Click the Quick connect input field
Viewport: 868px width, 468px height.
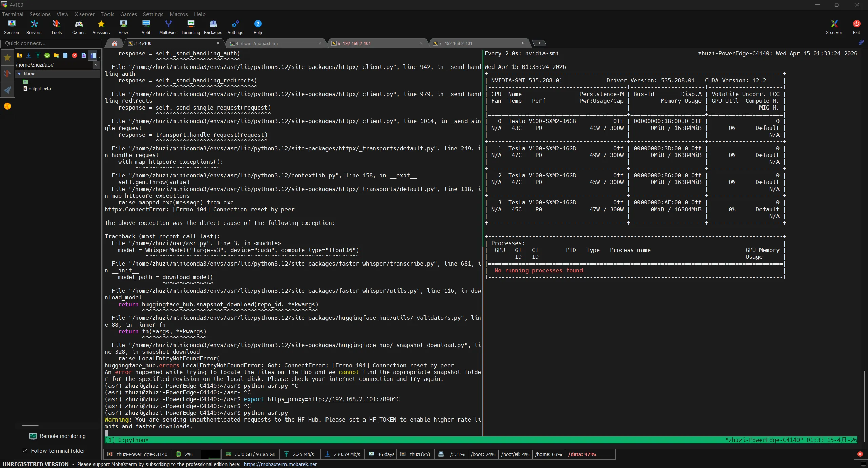click(51, 43)
